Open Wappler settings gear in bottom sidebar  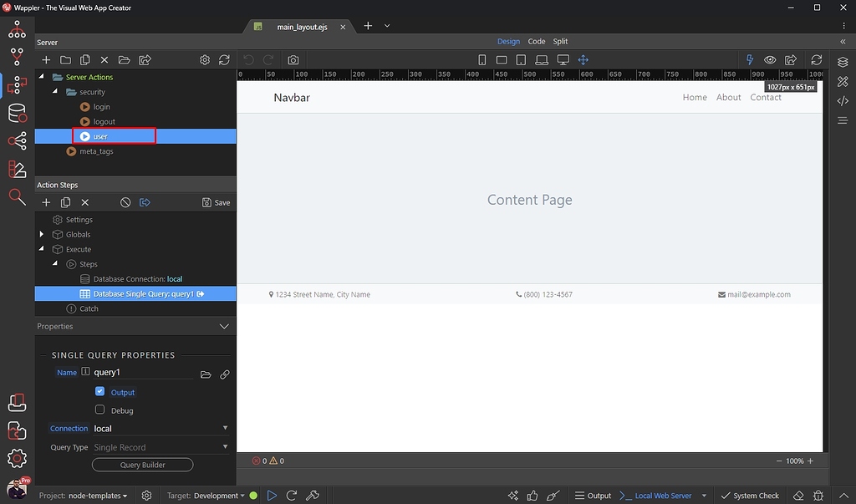[x=17, y=458]
